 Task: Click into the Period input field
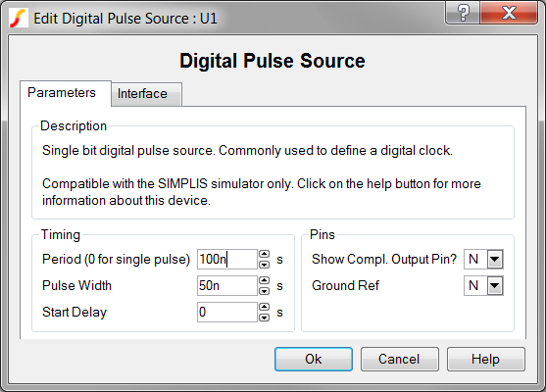coord(227,260)
